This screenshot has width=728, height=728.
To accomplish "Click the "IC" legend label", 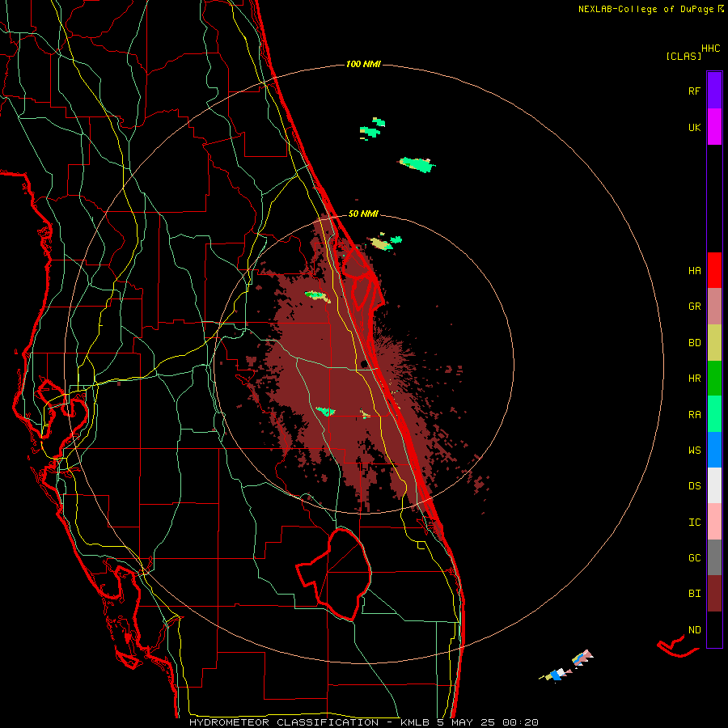I will 694,523.
